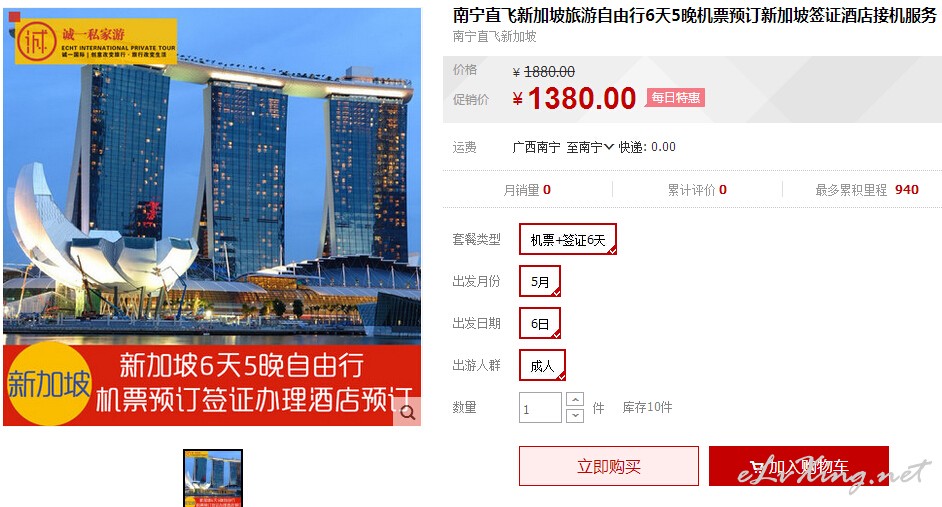
Task: Select the 机票+签证6天 package option
Action: [568, 240]
